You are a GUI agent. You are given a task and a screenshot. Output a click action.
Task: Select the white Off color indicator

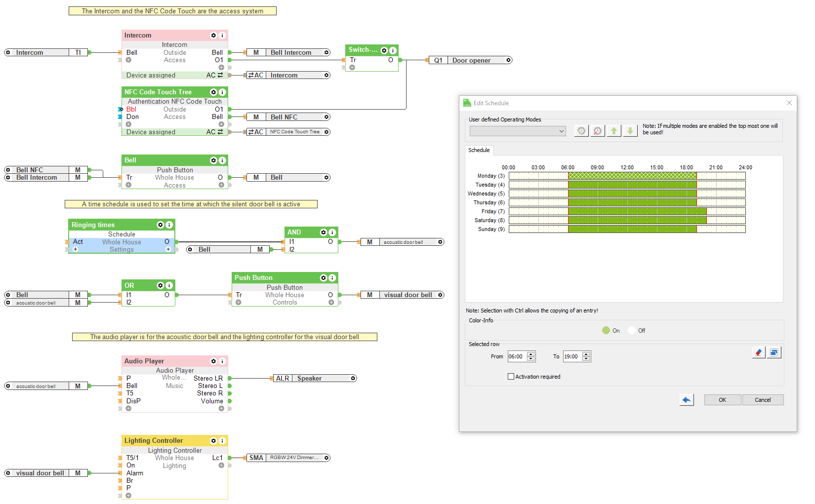tap(632, 331)
